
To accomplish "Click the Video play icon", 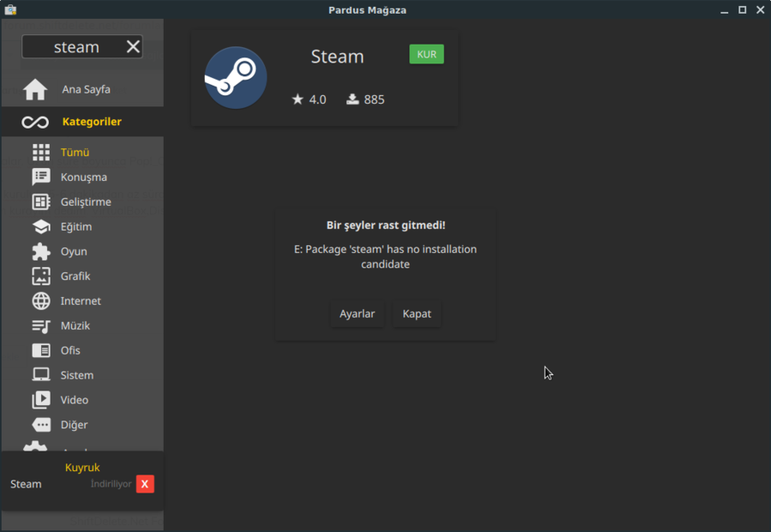I will click(x=41, y=400).
